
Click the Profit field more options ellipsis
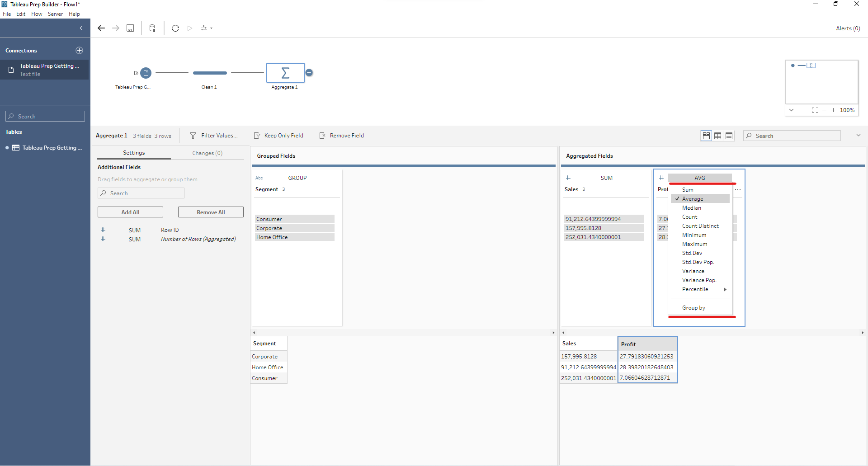738,189
